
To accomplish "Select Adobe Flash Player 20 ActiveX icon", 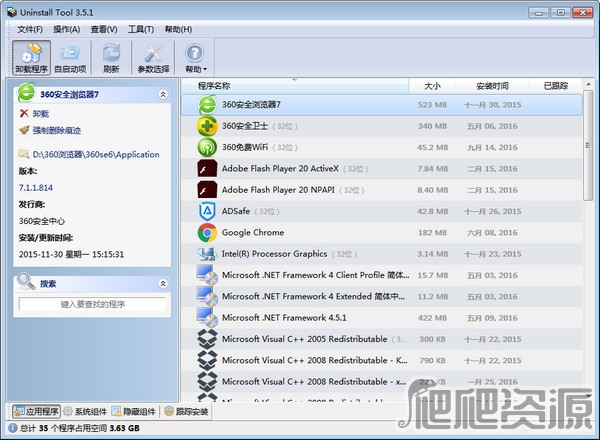I will [207, 169].
